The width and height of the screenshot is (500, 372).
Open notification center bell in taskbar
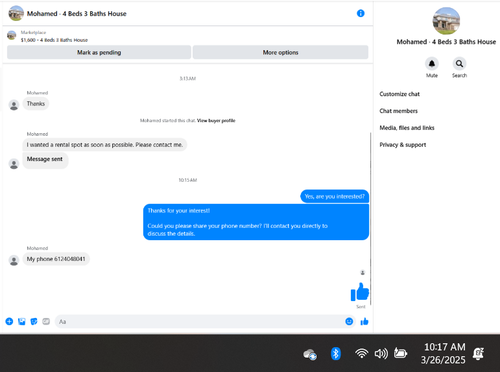pyautogui.click(x=478, y=353)
